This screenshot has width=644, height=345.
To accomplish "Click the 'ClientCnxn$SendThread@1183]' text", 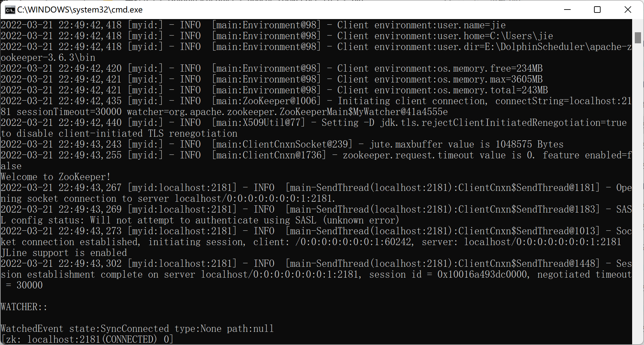I will [529, 209].
